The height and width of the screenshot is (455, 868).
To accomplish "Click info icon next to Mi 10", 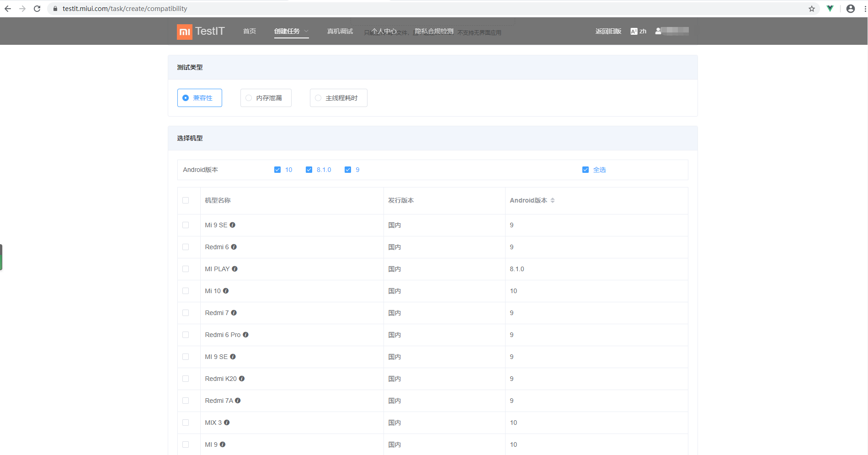I will (226, 291).
